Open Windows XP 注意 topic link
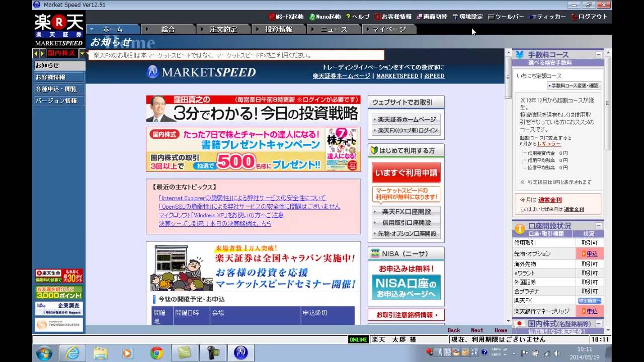This screenshot has width=644, height=362. click(x=221, y=215)
